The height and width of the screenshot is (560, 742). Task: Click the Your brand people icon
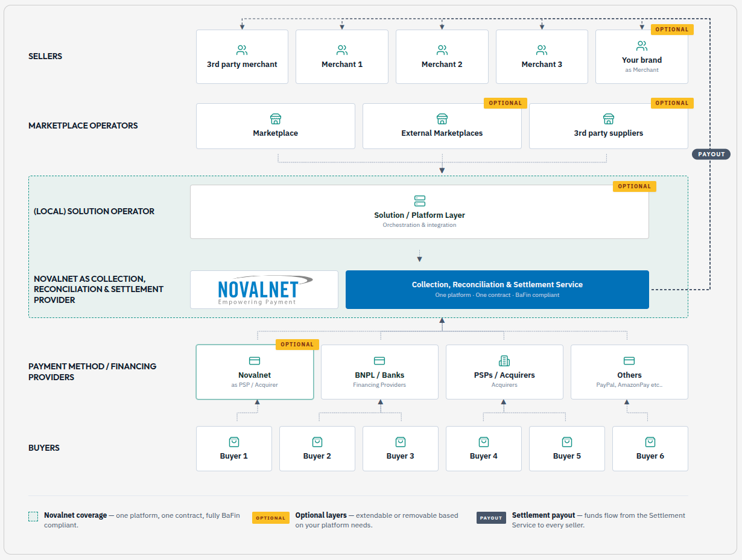[x=642, y=46]
